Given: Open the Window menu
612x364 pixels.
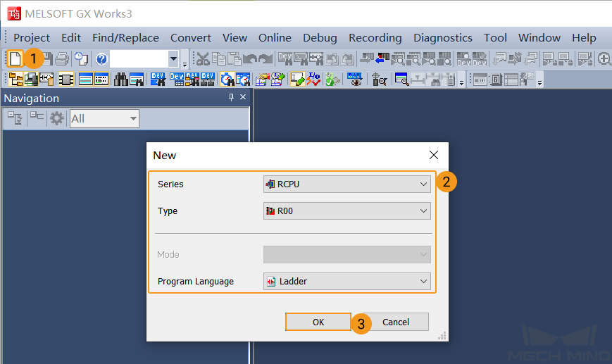Looking at the screenshot, I should 539,38.
